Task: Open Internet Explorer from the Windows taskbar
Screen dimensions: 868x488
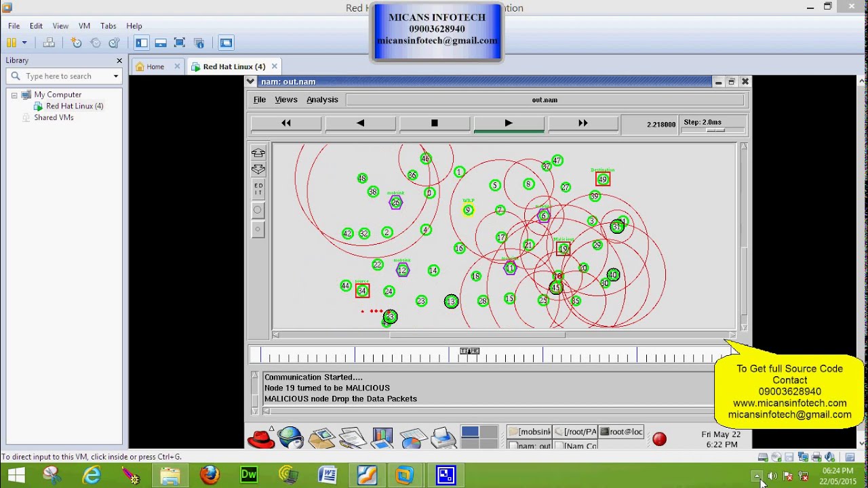Action: click(92, 475)
